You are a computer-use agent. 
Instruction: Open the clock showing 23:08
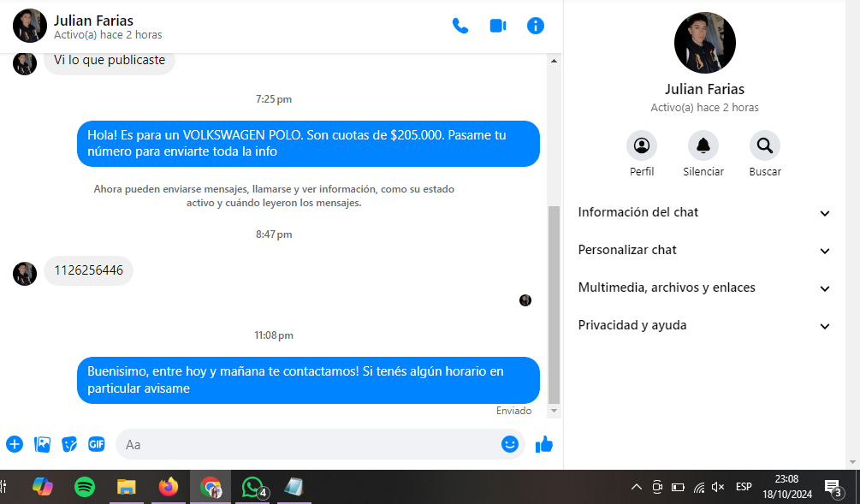(787, 486)
